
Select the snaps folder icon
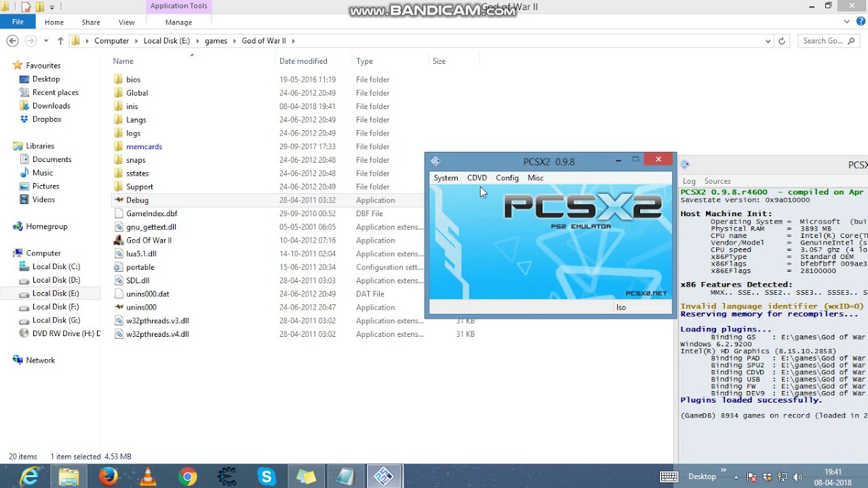coord(119,160)
